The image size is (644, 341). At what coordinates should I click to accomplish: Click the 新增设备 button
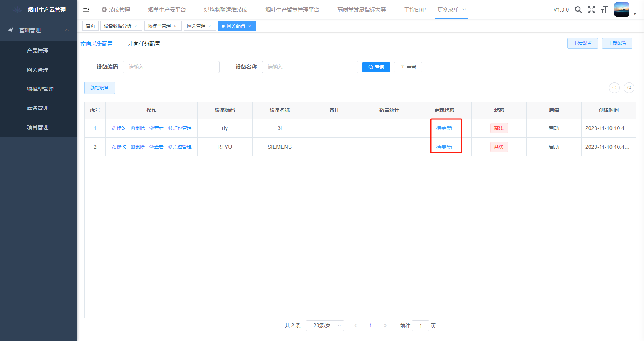point(100,88)
